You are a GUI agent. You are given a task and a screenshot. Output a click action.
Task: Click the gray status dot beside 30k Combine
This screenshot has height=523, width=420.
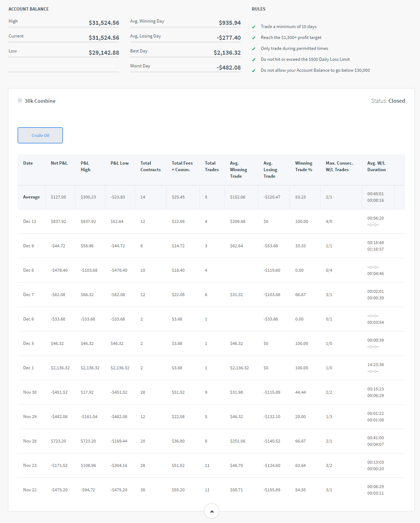tap(20, 101)
